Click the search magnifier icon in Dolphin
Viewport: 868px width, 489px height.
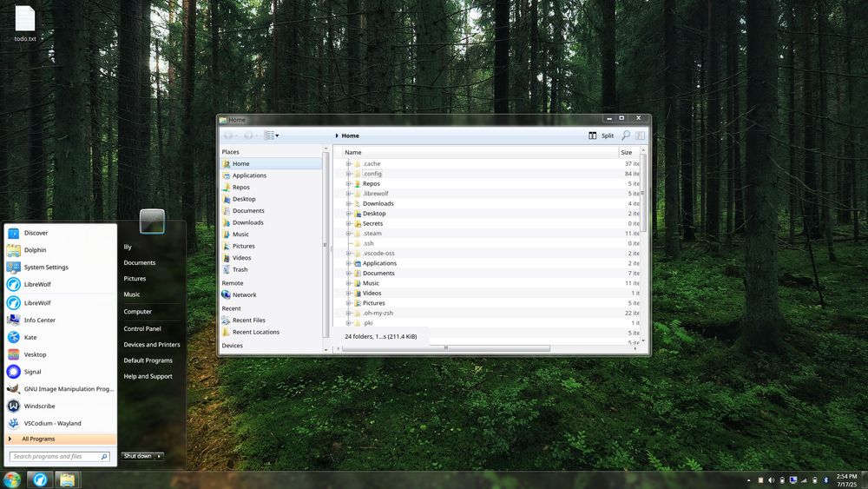point(626,135)
